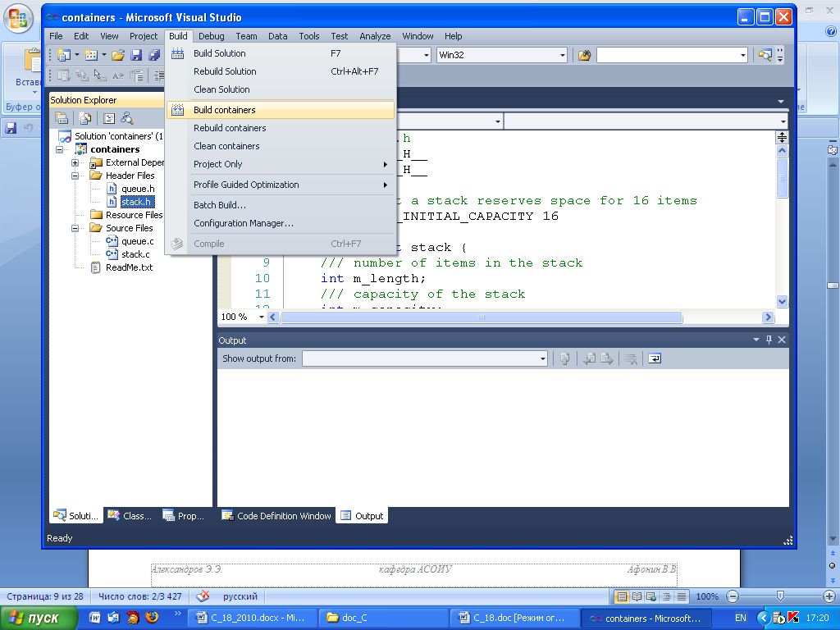Click the Save floppy disk icon

point(136,55)
